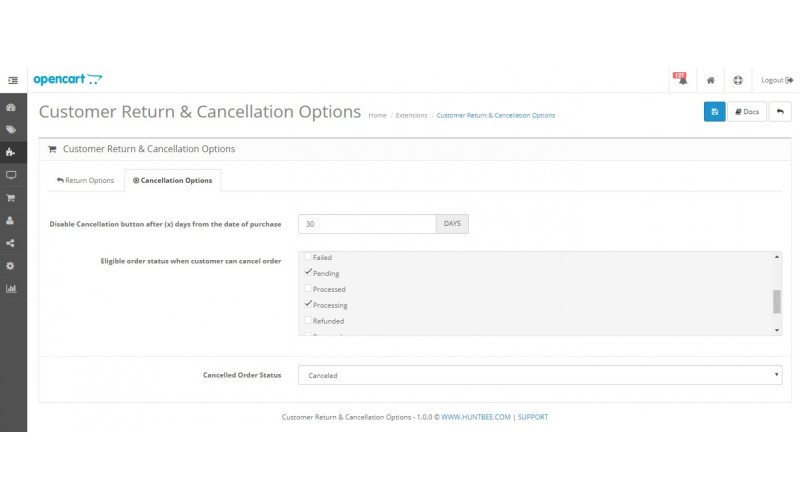Open the Catalog tag icon in sidebar
This screenshot has width=800, height=500.
click(11, 129)
